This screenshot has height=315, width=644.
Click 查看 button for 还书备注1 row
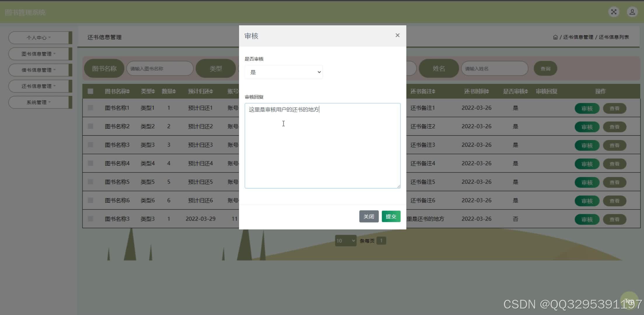(615, 108)
